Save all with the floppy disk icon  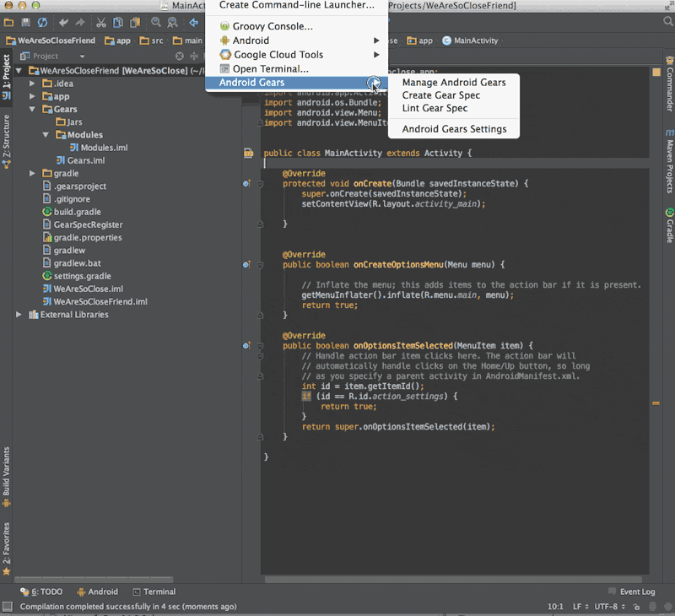25,23
